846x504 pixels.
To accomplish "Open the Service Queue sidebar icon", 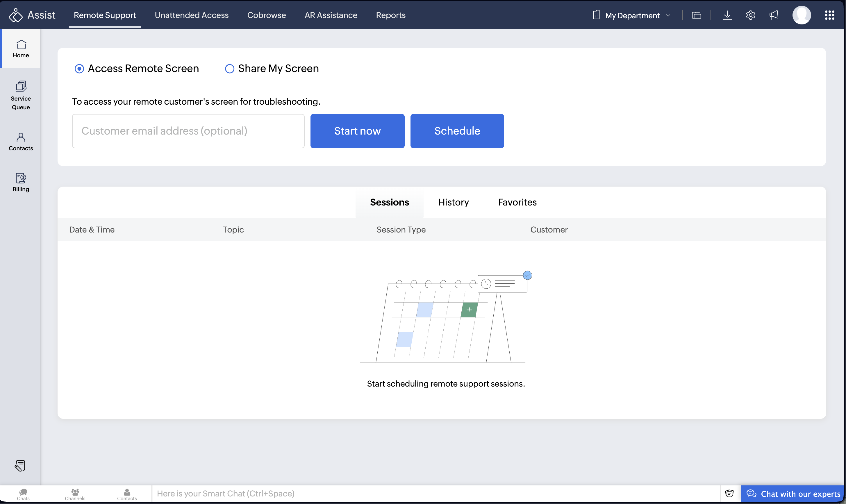I will (x=21, y=95).
